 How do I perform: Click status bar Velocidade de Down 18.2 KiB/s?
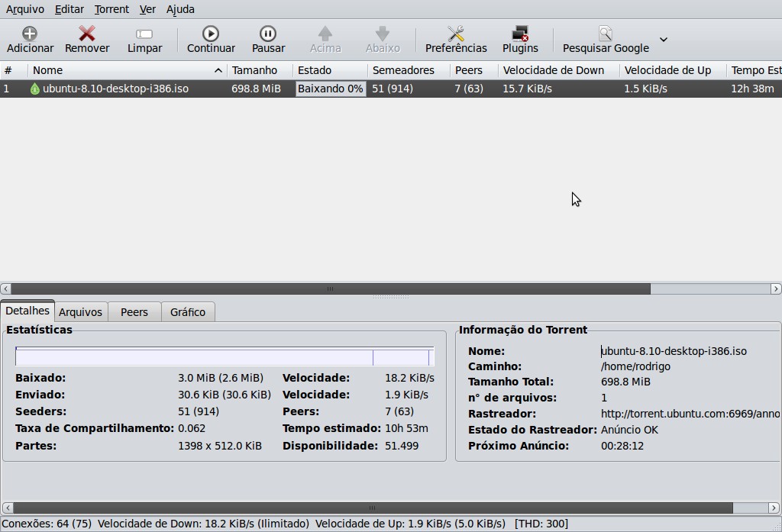pos(203,524)
